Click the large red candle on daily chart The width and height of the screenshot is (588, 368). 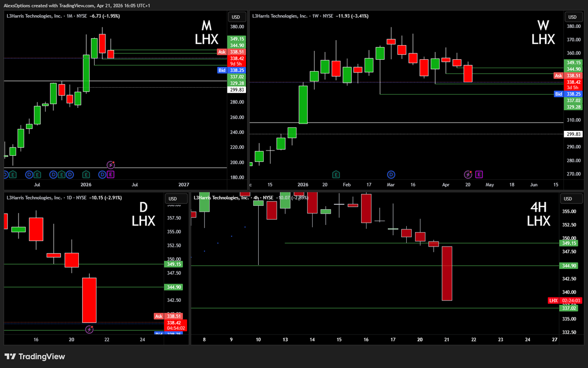click(x=89, y=300)
